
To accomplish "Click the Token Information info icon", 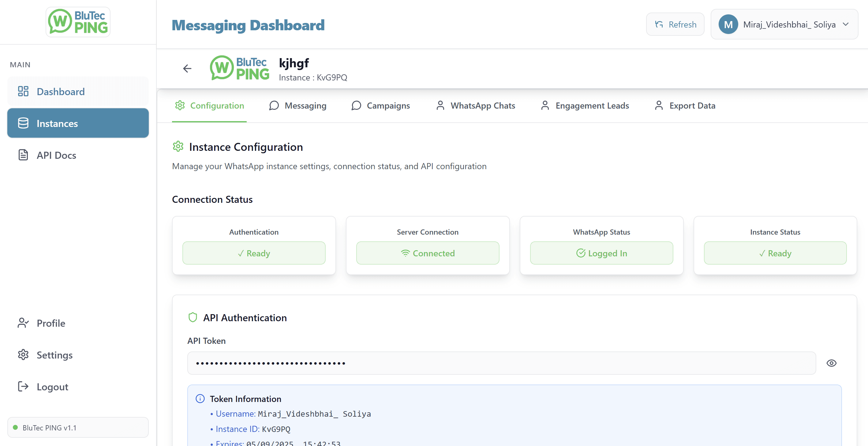I will coord(200,399).
